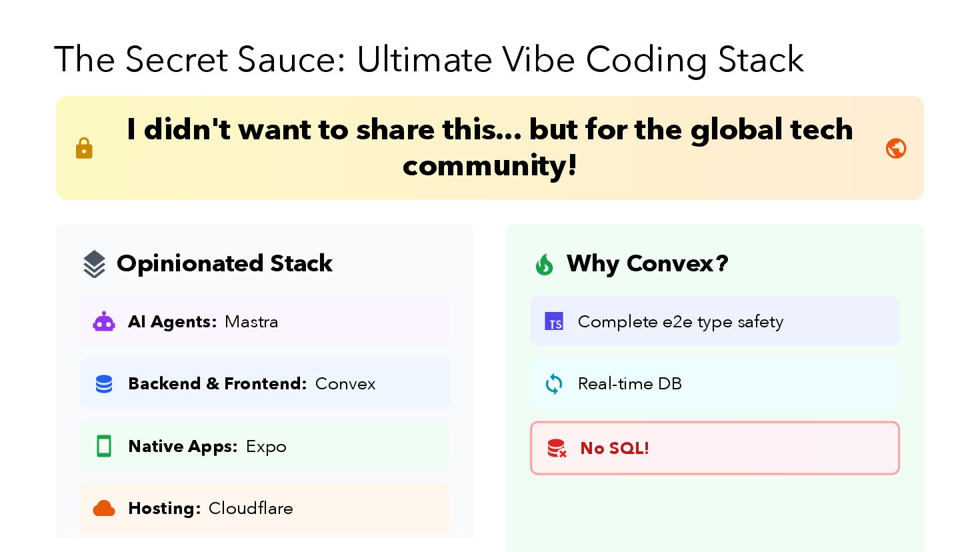Click the orange globe icon in banner

(x=896, y=148)
